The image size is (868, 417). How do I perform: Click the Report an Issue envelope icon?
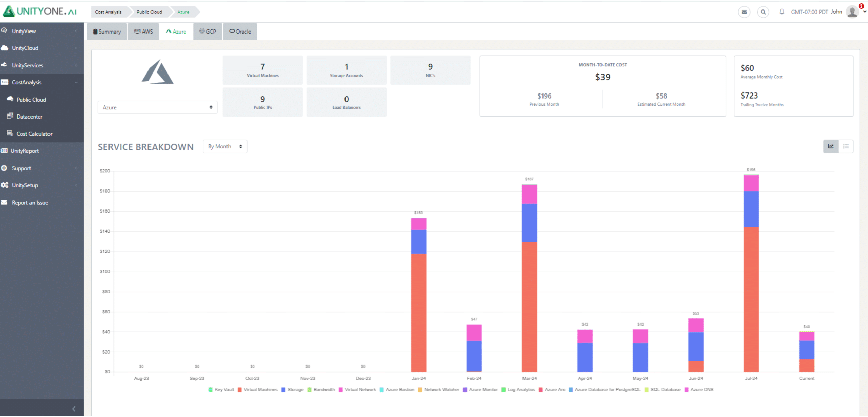(x=4, y=202)
